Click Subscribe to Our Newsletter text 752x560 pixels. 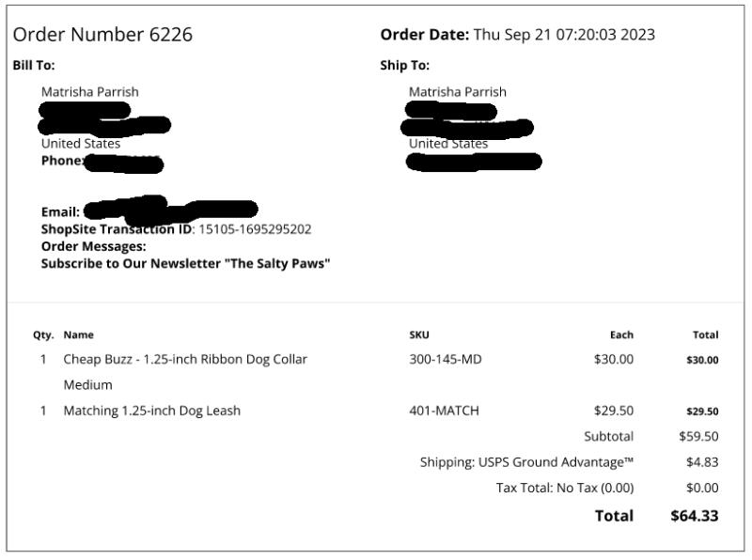coord(185,264)
